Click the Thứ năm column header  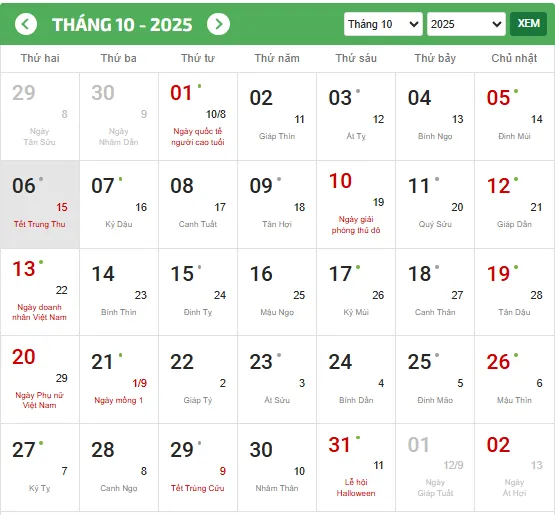tap(277, 58)
